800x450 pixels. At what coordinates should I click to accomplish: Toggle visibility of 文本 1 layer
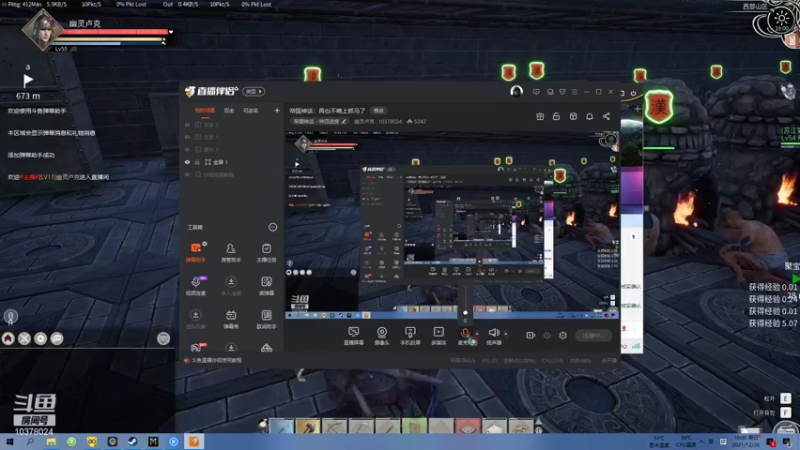tap(187, 137)
